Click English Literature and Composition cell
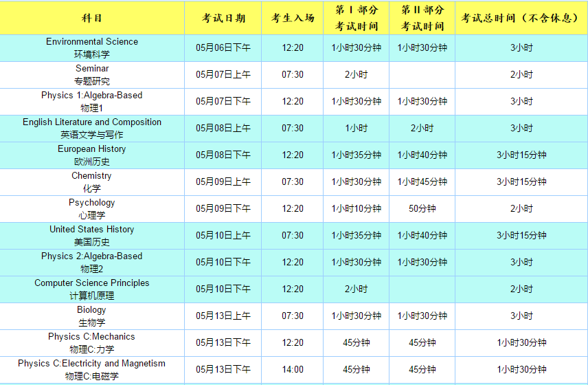 coord(92,128)
